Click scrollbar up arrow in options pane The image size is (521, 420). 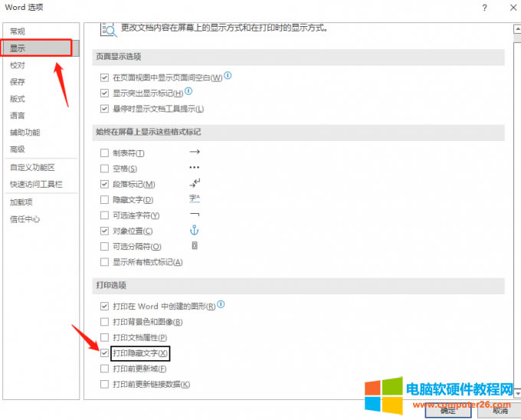(x=517, y=29)
